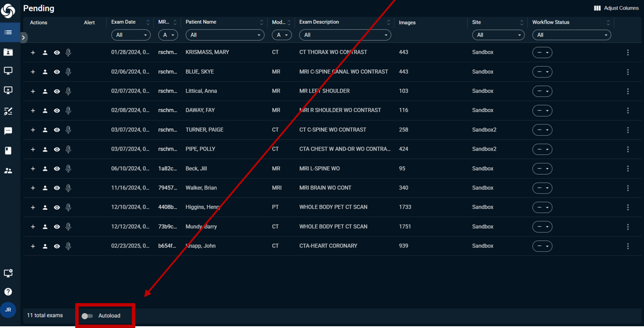
Task: Expand the collapsed side panel chevron
Action: [23, 37]
